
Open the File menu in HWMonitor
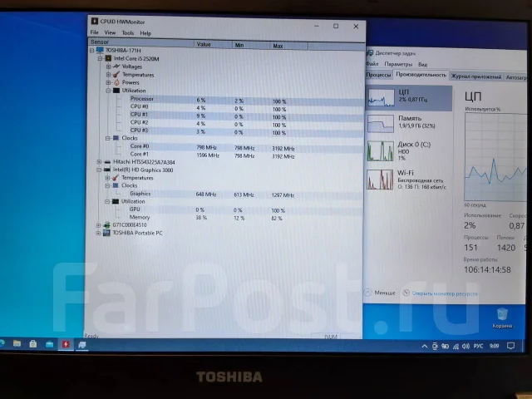[x=94, y=32]
